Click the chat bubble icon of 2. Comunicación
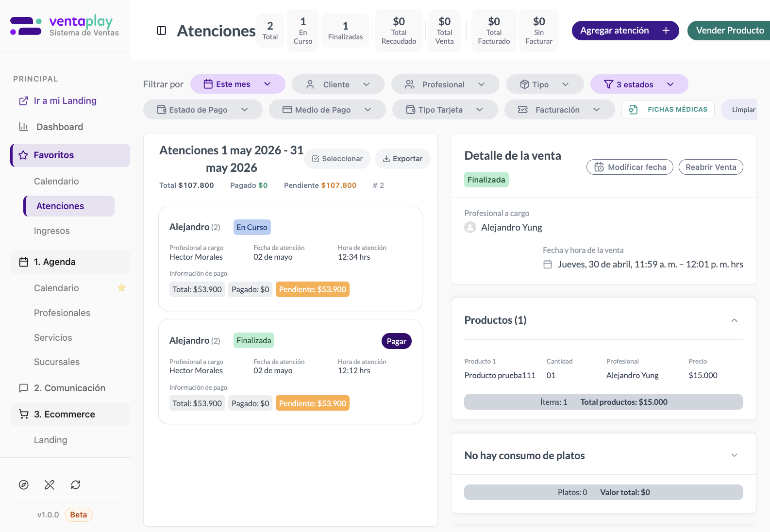Image resolution: width=770 pixels, height=532 pixels. pos(23,388)
